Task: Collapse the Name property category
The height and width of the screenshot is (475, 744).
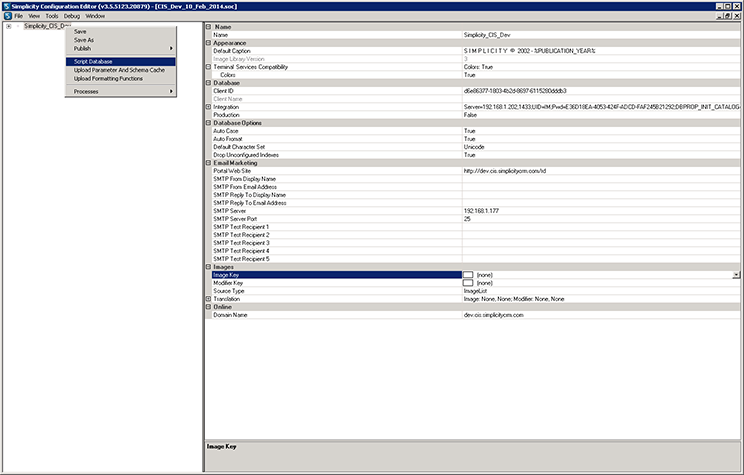Action: tap(208, 27)
